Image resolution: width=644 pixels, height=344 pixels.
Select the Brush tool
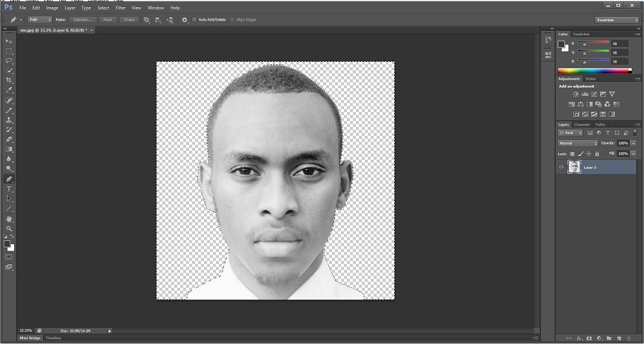[x=8, y=111]
